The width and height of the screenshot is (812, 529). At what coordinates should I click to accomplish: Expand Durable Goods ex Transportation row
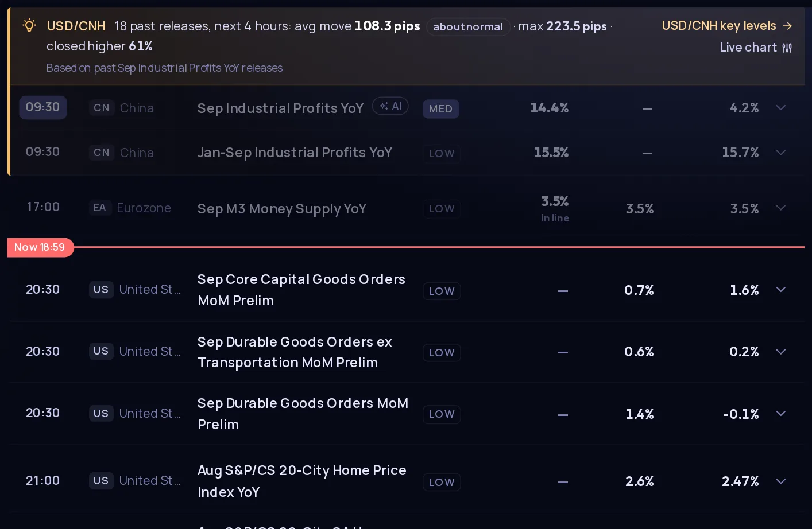tap(781, 352)
